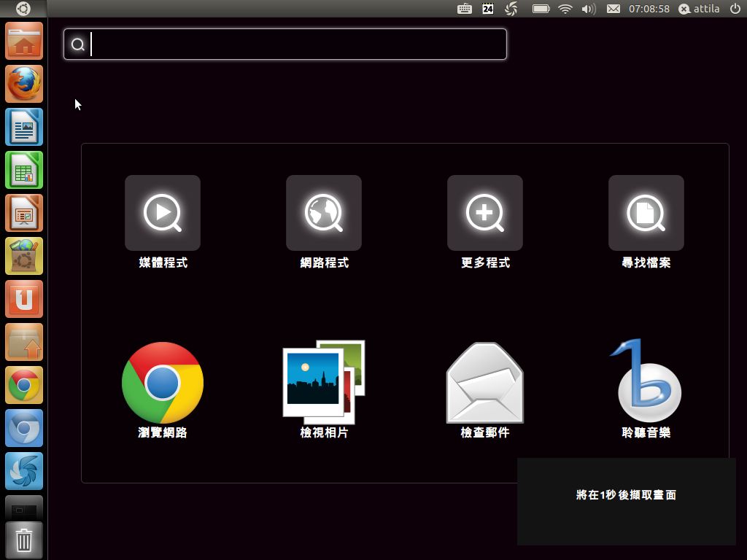Open the workspace switcher in launcher
This screenshot has width=747, height=560.
point(24,507)
